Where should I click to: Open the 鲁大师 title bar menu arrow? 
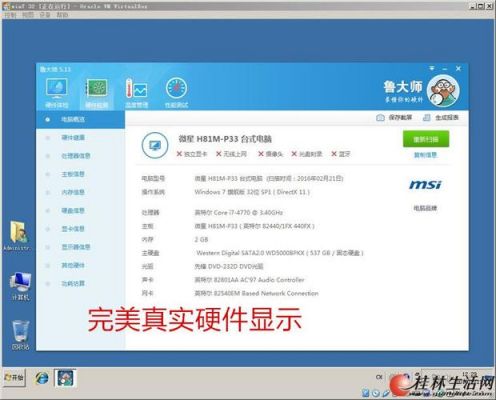pos(432,68)
